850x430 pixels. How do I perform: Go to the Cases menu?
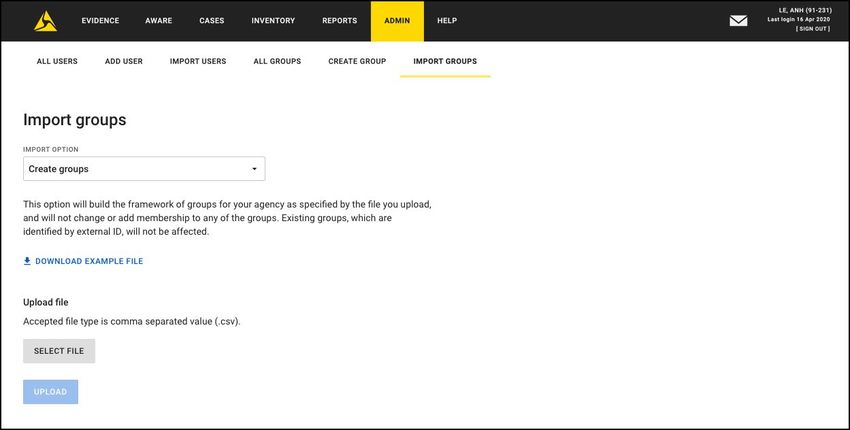pos(211,21)
